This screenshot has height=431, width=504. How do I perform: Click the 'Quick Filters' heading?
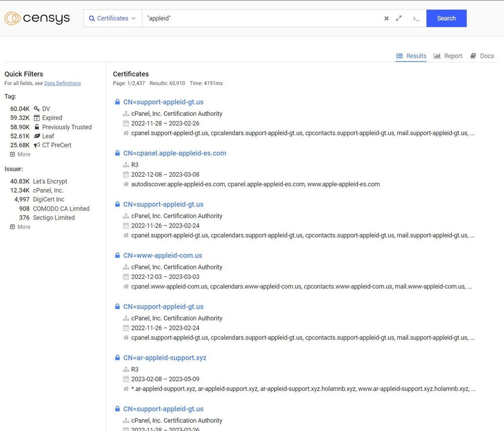tap(24, 74)
